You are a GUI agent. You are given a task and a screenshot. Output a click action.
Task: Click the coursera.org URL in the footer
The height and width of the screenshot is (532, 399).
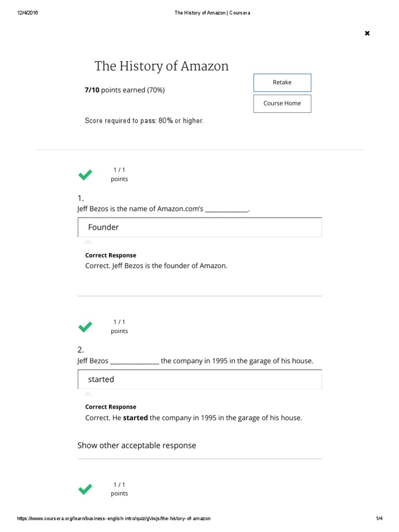[114, 518]
